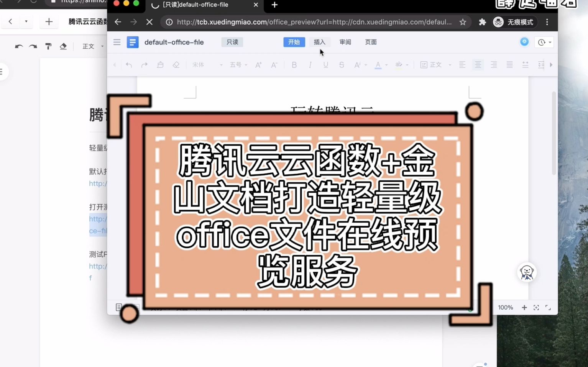Image resolution: width=588 pixels, height=367 pixels.
Task: Click the document vertical scrollbar
Action: pyautogui.click(x=554, y=133)
